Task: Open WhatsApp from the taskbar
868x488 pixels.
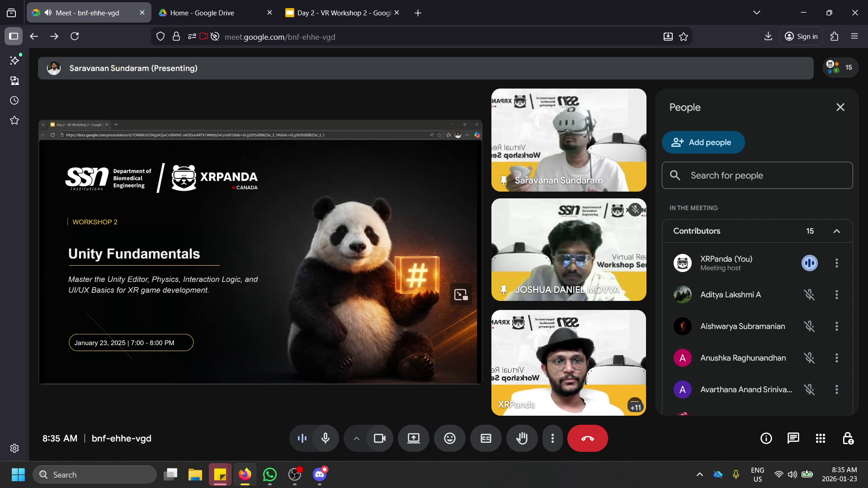Action: tap(270, 474)
